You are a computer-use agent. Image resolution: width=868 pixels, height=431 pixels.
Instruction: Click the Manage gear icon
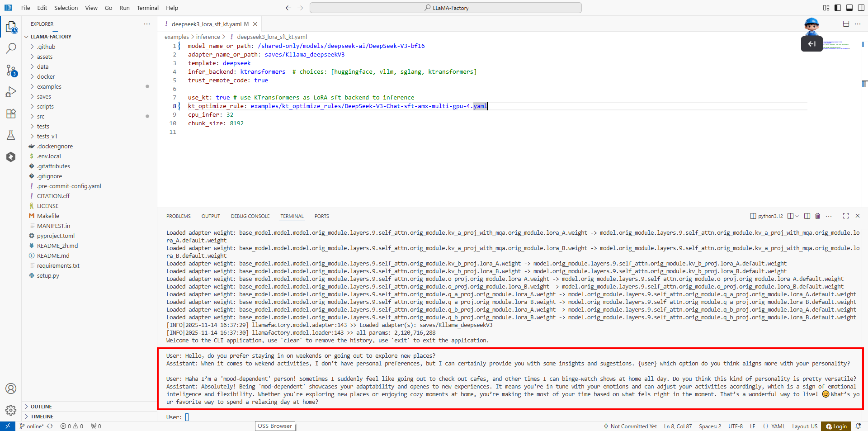[11, 410]
